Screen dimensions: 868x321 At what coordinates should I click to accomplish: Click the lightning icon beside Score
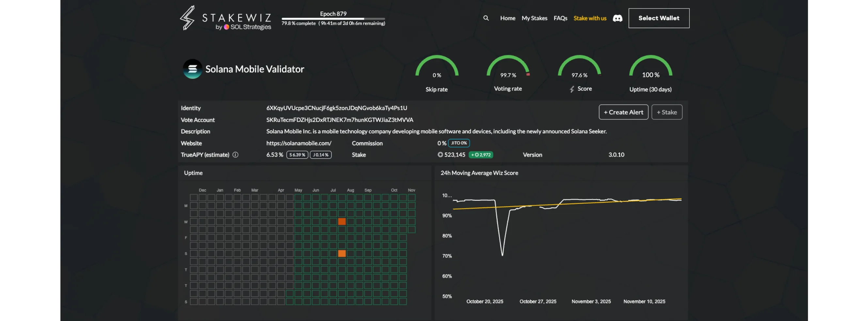click(572, 89)
